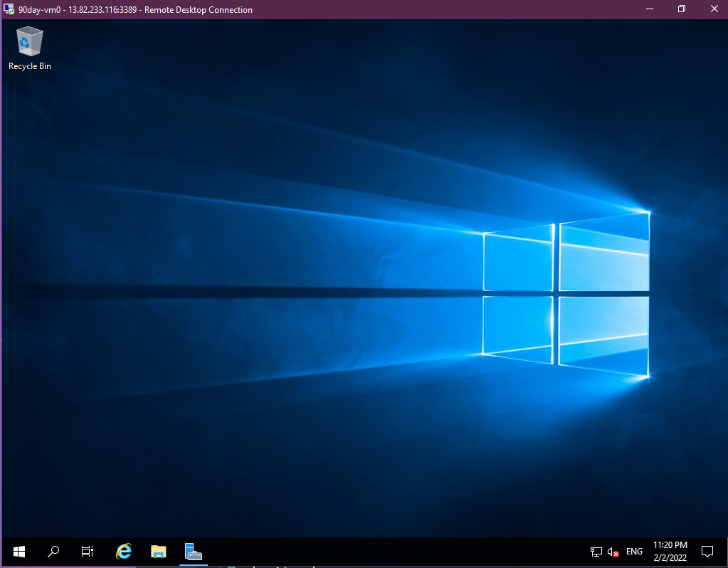Click the 90day-vm0 window title bar text
Viewport: 728px width, 568px height.
[135, 10]
